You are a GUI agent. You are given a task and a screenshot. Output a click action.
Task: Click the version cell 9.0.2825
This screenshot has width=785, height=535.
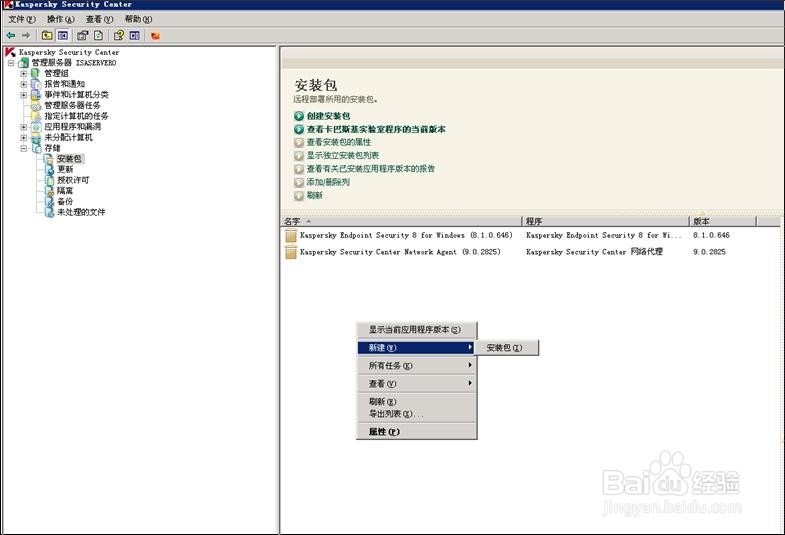[x=709, y=252]
